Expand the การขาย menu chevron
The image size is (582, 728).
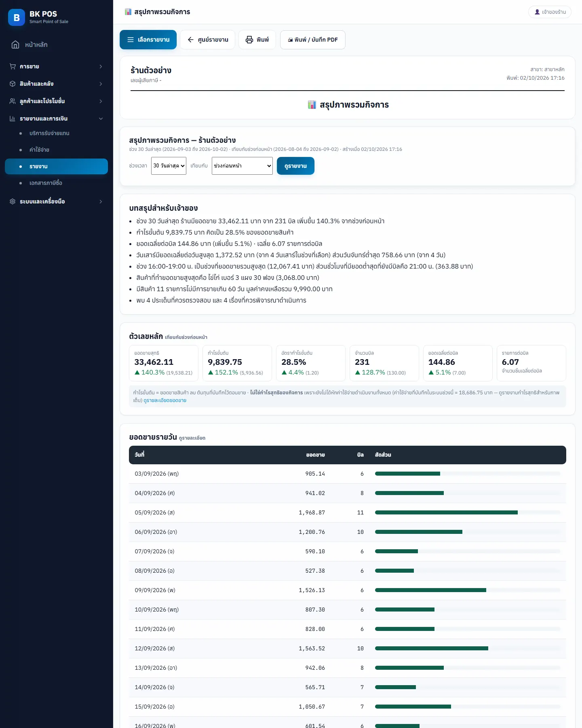click(101, 66)
